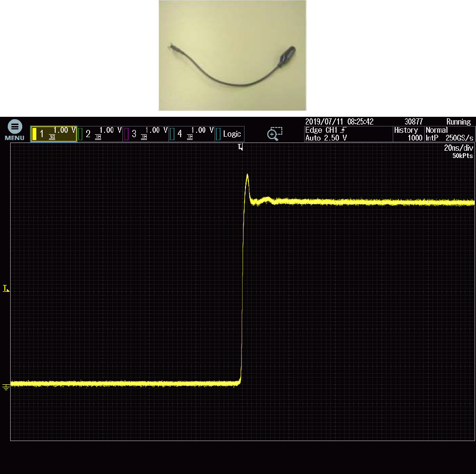Click the ground reference marker on left edge

click(6, 386)
